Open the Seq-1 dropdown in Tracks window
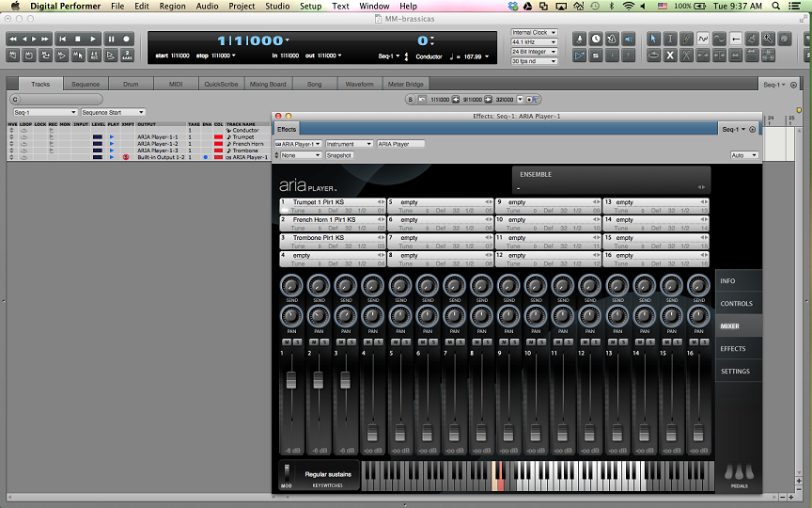812x508 pixels. click(45, 112)
